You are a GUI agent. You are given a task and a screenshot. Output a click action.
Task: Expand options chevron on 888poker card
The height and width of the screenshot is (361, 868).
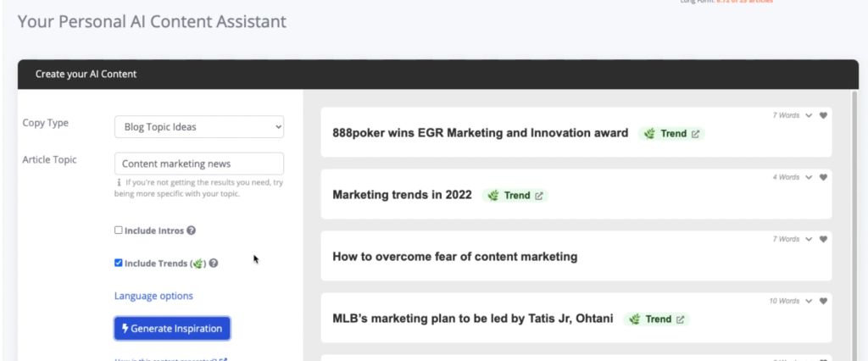click(x=809, y=116)
